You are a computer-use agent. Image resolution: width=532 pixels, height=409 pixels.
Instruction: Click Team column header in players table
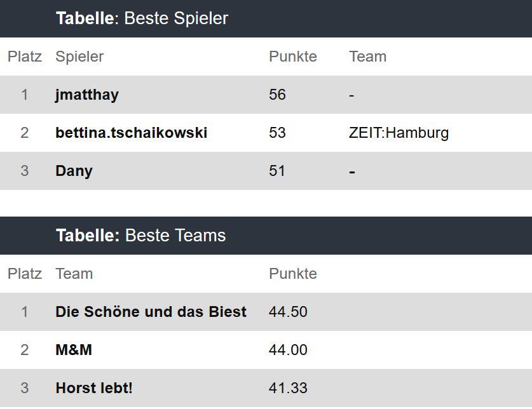click(367, 57)
